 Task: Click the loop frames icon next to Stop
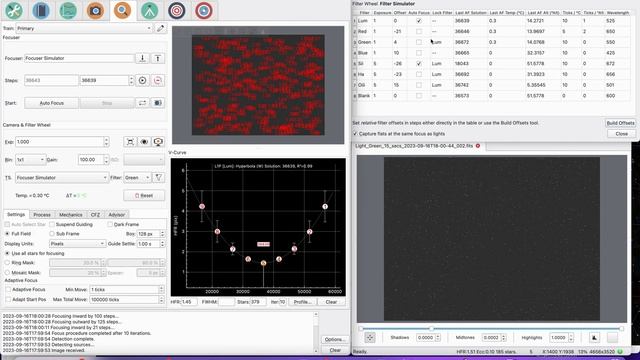(x=142, y=103)
